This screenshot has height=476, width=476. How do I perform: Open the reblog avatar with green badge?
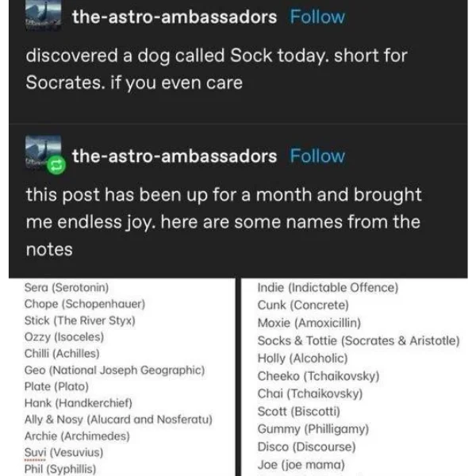point(43,152)
